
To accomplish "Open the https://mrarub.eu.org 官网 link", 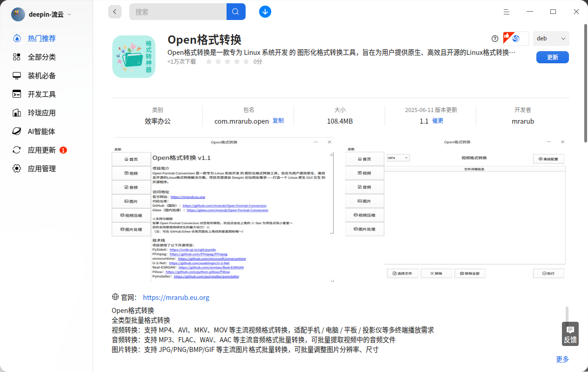I will point(176,298).
